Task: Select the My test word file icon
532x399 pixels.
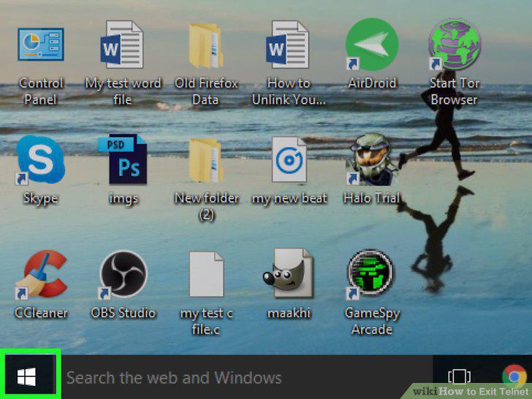Action: coord(122,45)
